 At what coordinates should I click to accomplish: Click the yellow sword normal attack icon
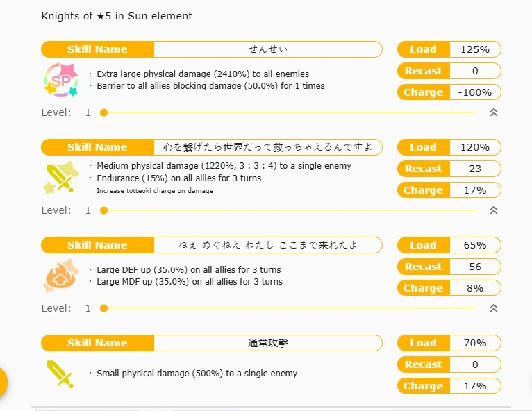pyautogui.click(x=59, y=374)
